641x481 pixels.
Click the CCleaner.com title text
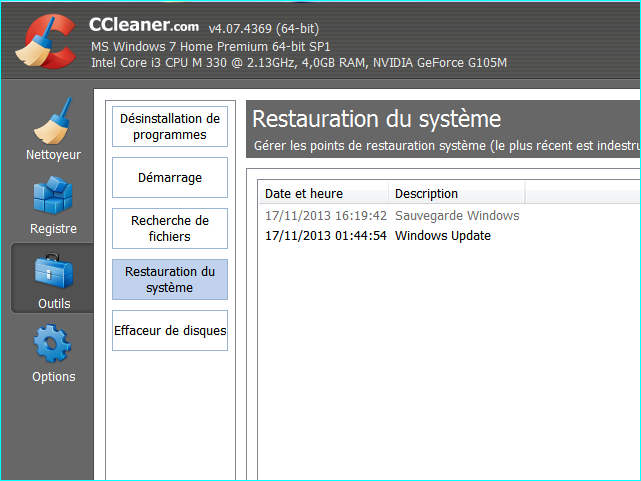tap(144, 25)
